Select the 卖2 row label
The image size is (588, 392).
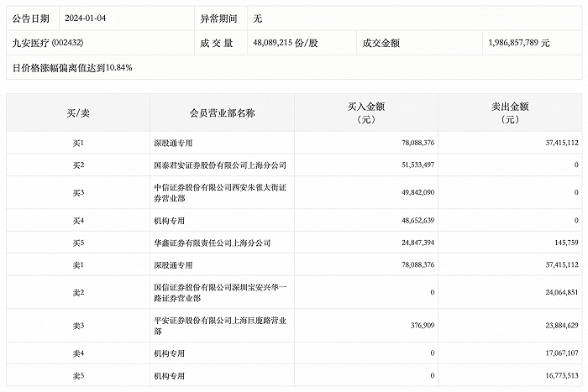(x=78, y=293)
